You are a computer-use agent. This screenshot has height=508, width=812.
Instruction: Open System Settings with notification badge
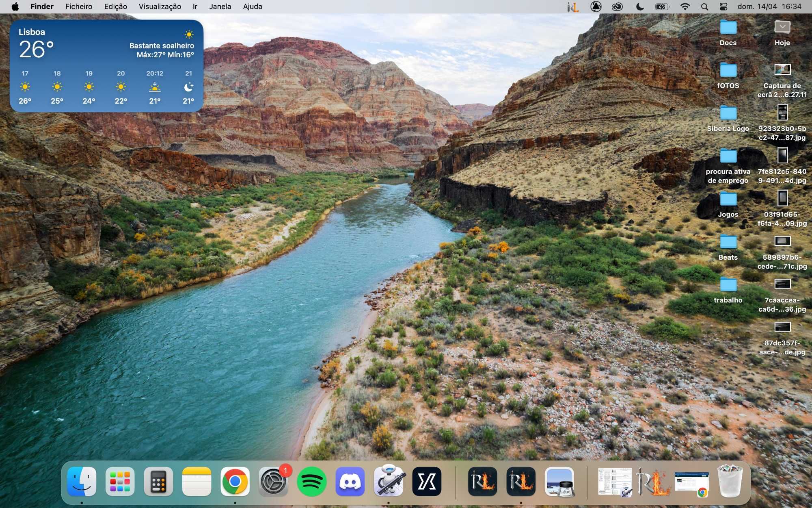tap(273, 482)
